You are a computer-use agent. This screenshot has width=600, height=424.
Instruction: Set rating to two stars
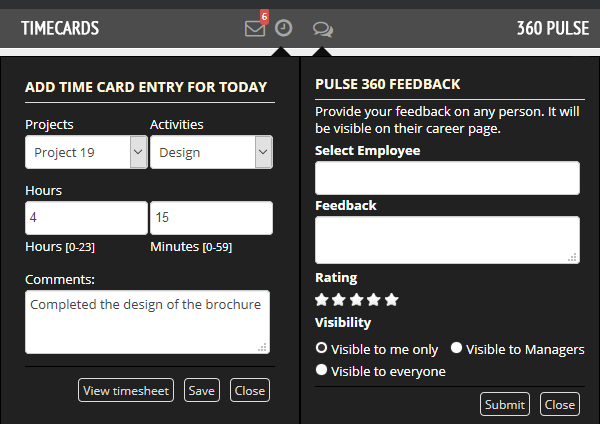[x=339, y=300]
